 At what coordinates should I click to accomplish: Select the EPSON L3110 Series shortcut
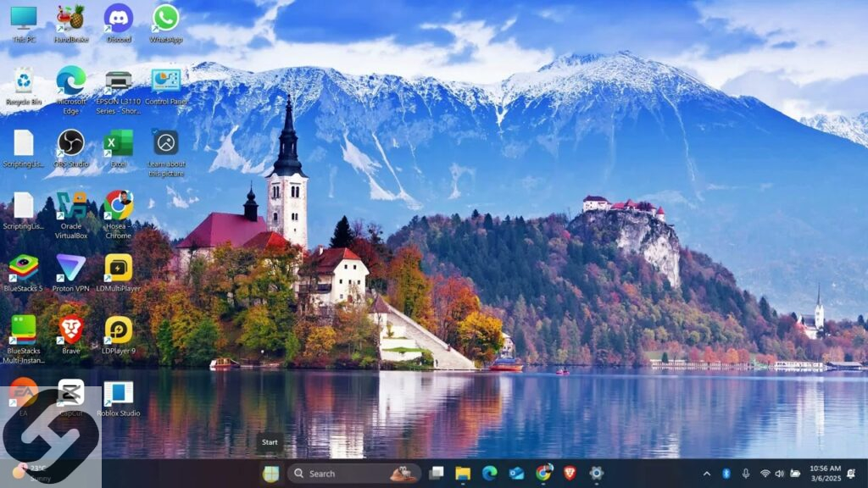point(119,90)
